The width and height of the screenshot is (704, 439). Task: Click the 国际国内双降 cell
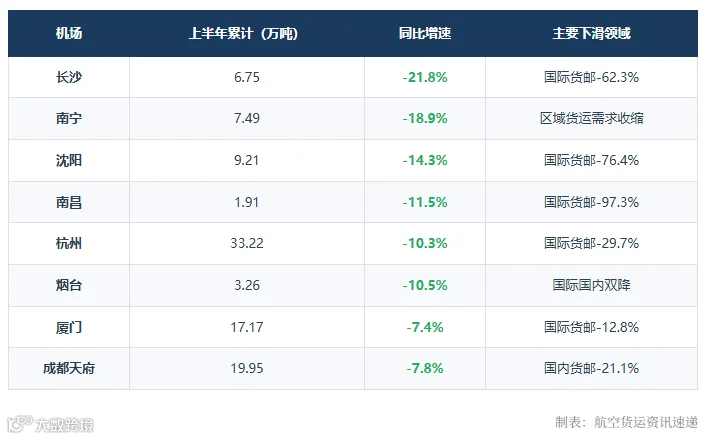pos(591,285)
